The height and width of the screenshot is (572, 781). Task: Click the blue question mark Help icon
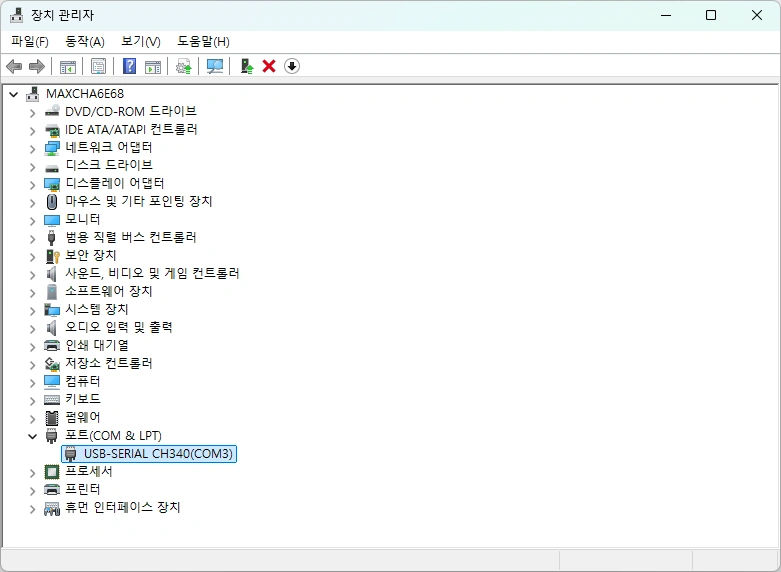(x=130, y=66)
